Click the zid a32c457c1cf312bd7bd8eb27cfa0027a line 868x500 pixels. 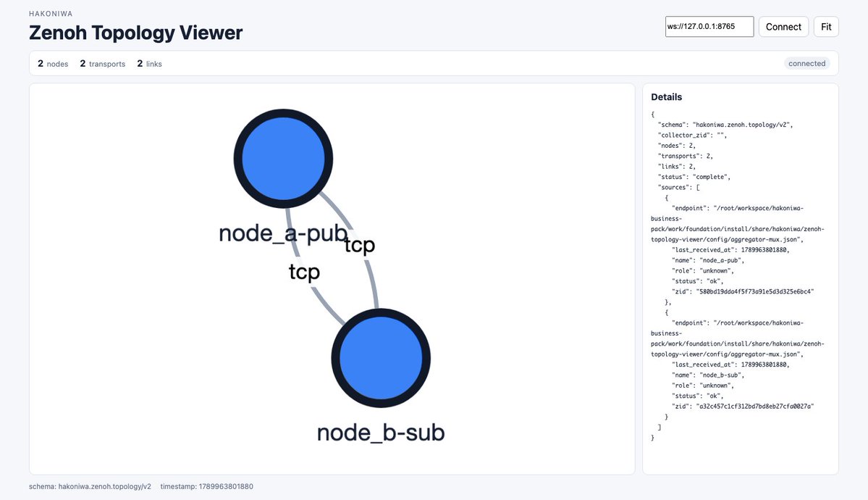point(743,407)
